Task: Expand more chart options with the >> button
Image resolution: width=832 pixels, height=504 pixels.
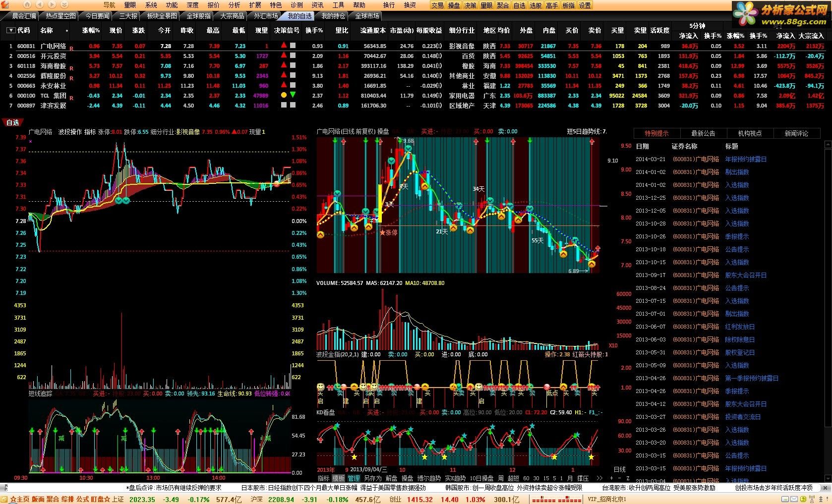Action: 599,478
